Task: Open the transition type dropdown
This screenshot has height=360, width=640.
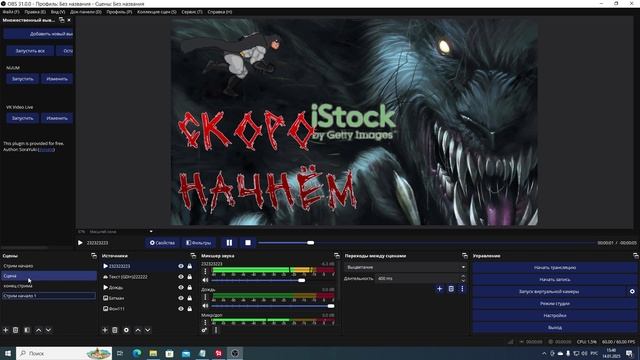Action: [x=405, y=267]
